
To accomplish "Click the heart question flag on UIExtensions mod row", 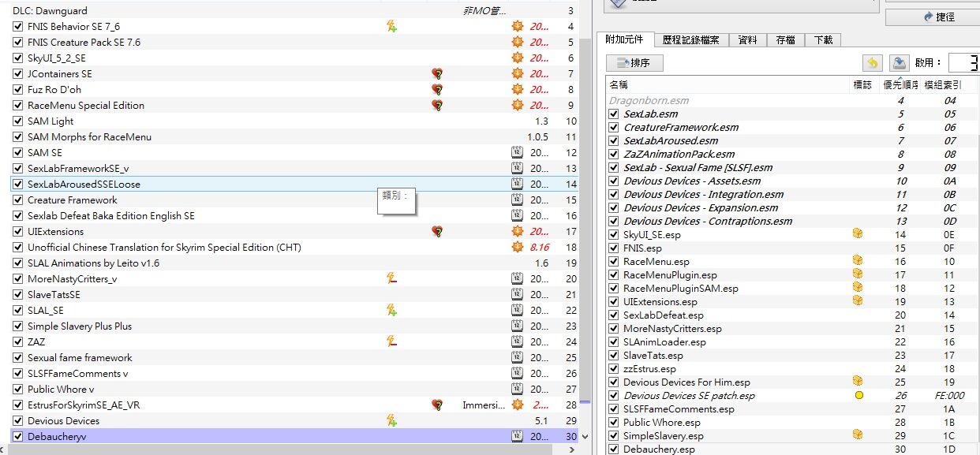I will [437, 231].
